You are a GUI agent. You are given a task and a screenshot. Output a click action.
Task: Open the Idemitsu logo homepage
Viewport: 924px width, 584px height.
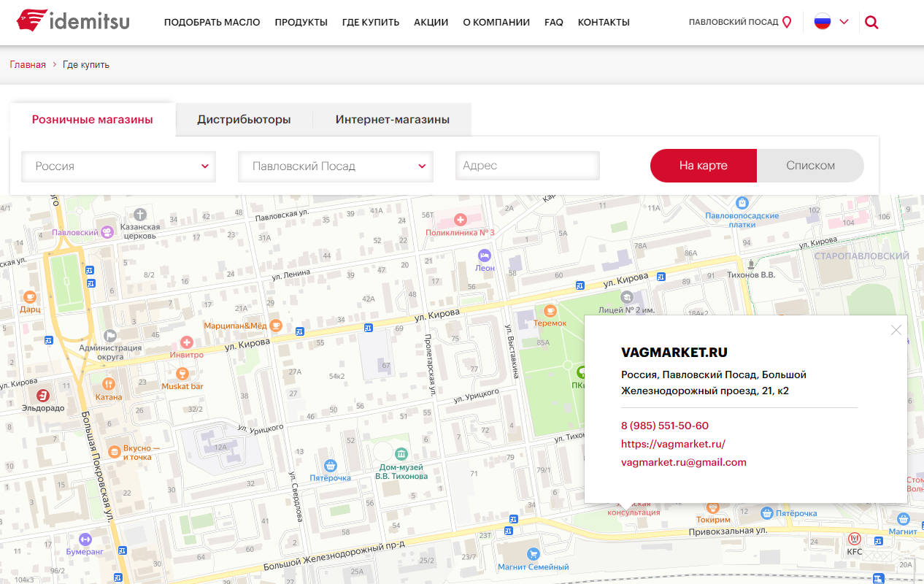point(73,21)
